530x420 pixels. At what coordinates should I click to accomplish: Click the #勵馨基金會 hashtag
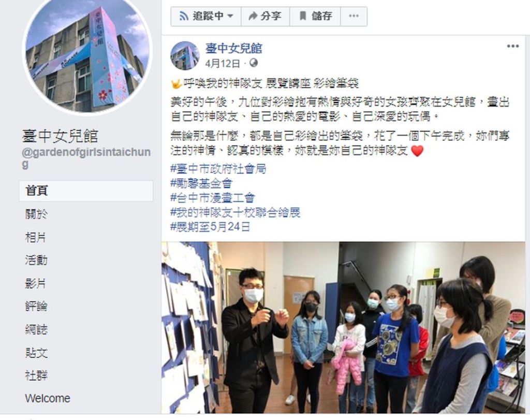pyautogui.click(x=201, y=183)
